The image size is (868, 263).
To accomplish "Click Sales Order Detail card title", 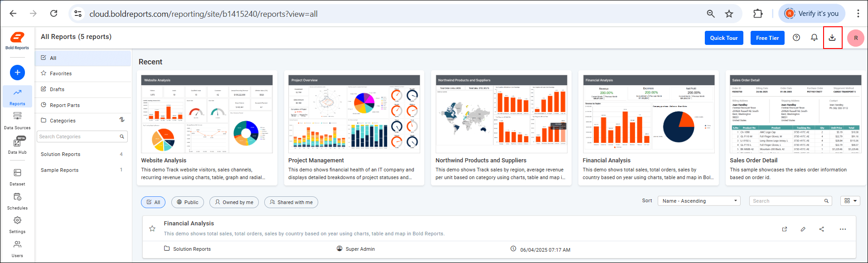I will [x=754, y=161].
